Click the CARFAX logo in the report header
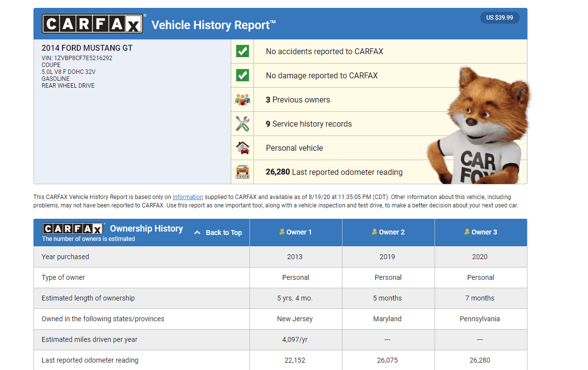Image resolution: width=588 pixels, height=370 pixels. (x=92, y=24)
